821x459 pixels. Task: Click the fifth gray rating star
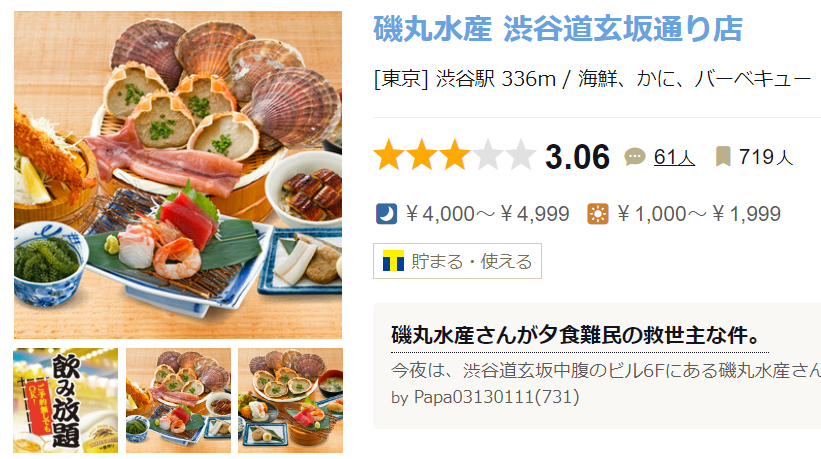(520, 155)
